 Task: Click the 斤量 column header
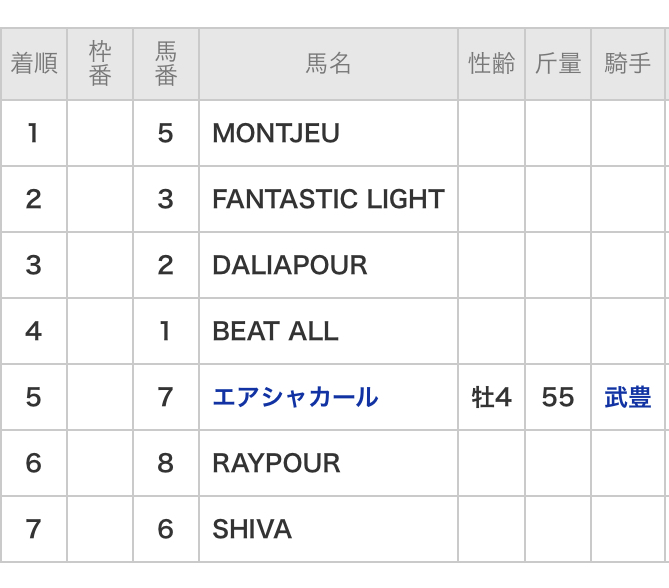point(558,64)
